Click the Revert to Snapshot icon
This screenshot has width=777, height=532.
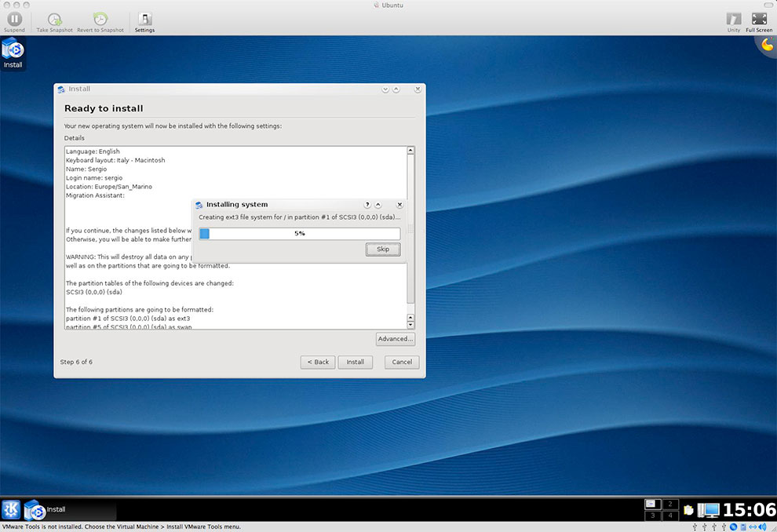tap(100, 19)
